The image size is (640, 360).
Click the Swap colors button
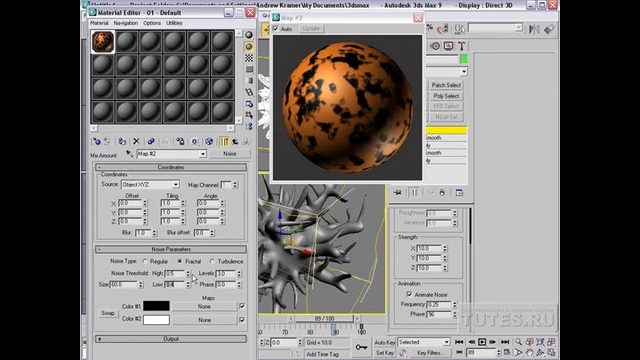[108, 313]
